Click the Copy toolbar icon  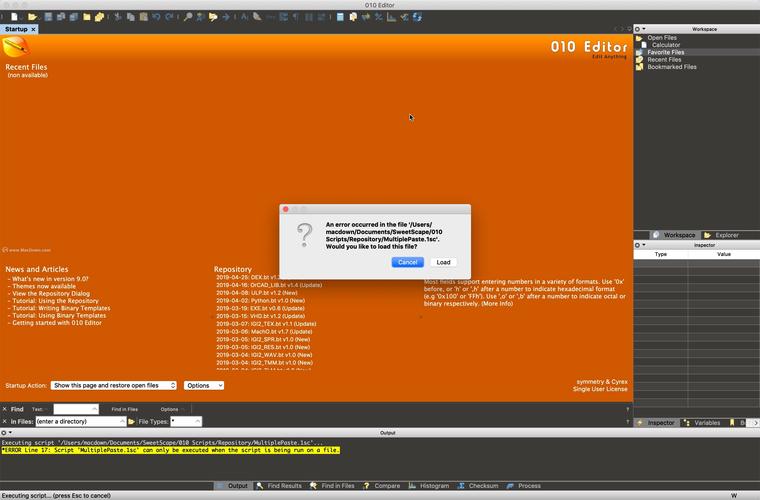click(x=131, y=17)
